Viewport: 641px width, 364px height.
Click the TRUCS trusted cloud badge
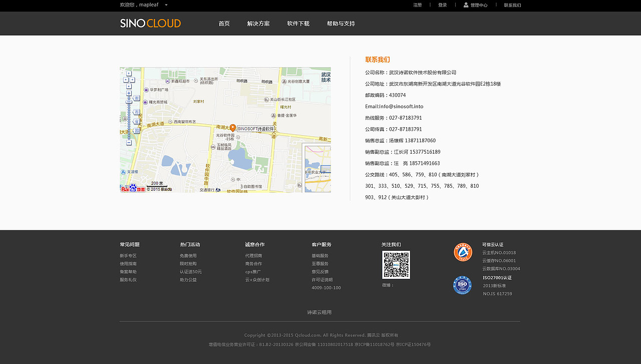pyautogui.click(x=463, y=252)
